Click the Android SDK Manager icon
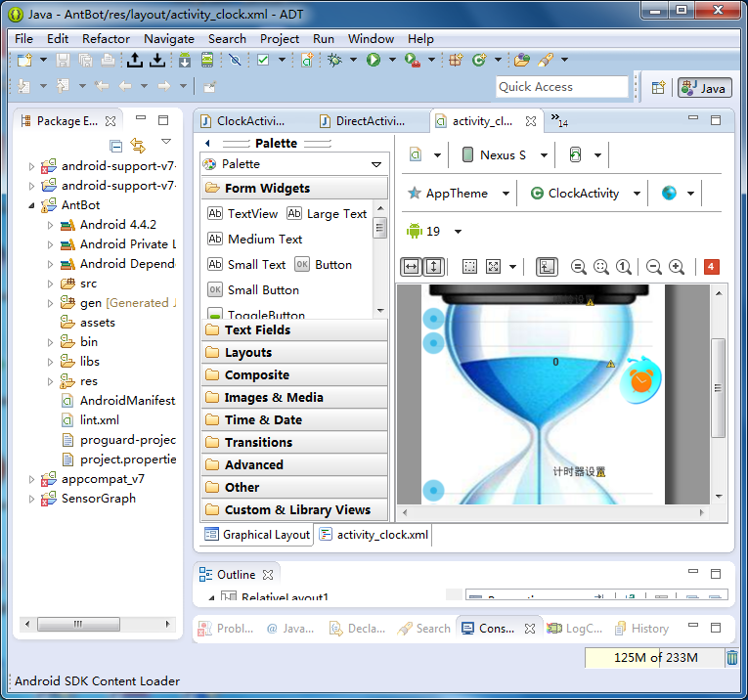The image size is (748, 700). 184,60
